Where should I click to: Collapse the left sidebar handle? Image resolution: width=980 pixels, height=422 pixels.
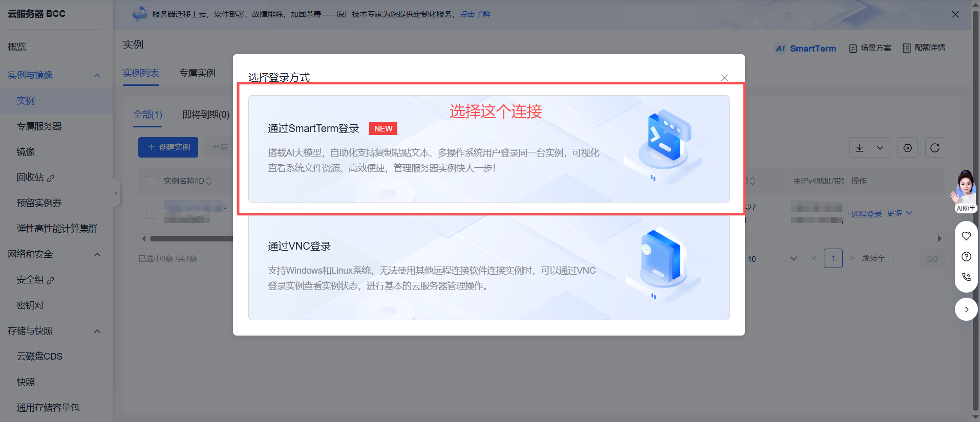116,193
